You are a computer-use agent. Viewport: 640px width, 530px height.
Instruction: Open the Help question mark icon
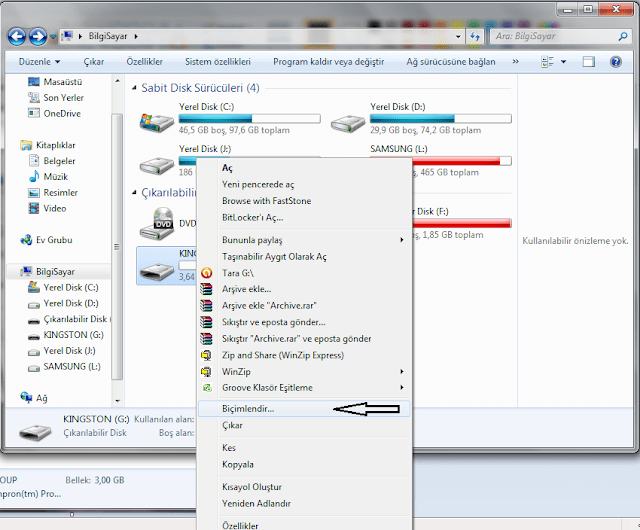616,62
